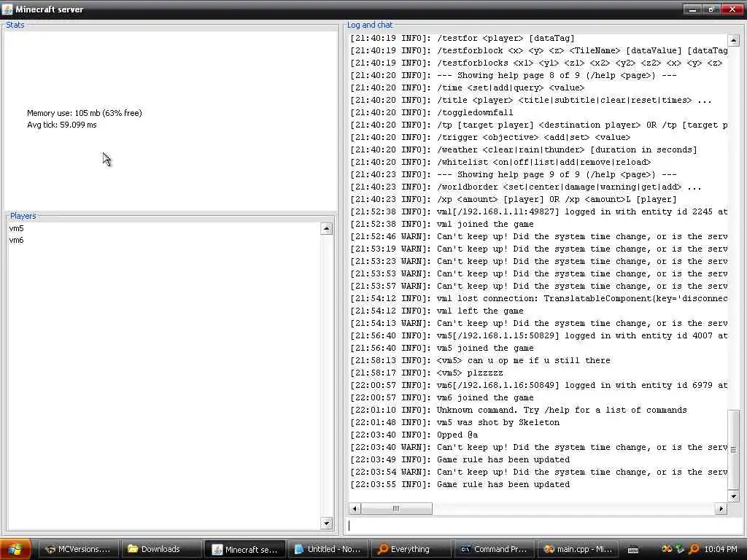Switch to Command Prompt taskbar button
Image resolution: width=747 pixels, height=560 pixels.
(x=494, y=549)
